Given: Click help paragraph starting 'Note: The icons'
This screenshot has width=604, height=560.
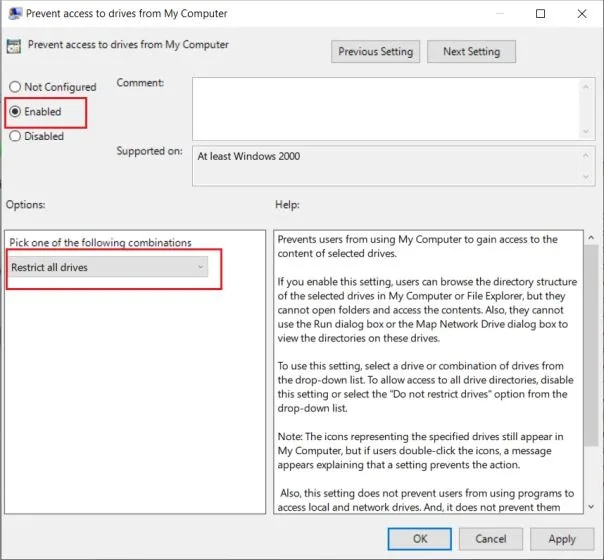Looking at the screenshot, I should pyautogui.click(x=420, y=450).
